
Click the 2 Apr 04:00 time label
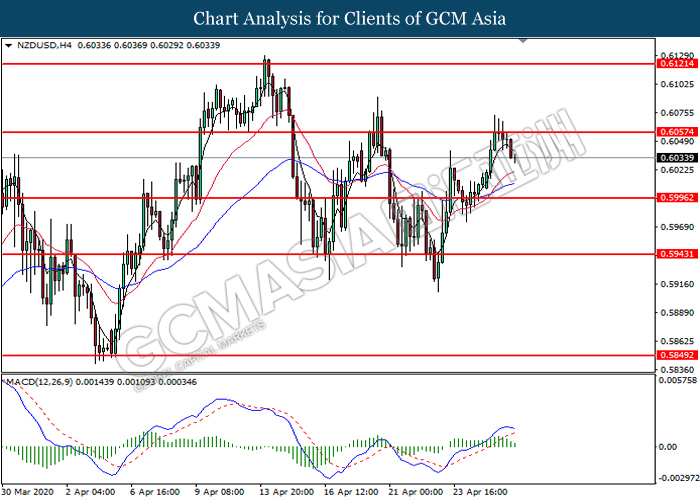[x=91, y=492]
